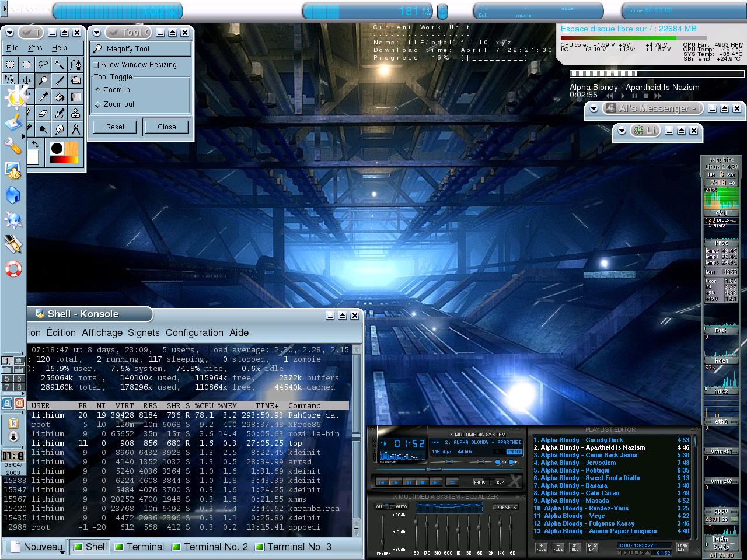The width and height of the screenshot is (747, 560).
Task: Activate the Clone stamp tool
Action: 75,113
